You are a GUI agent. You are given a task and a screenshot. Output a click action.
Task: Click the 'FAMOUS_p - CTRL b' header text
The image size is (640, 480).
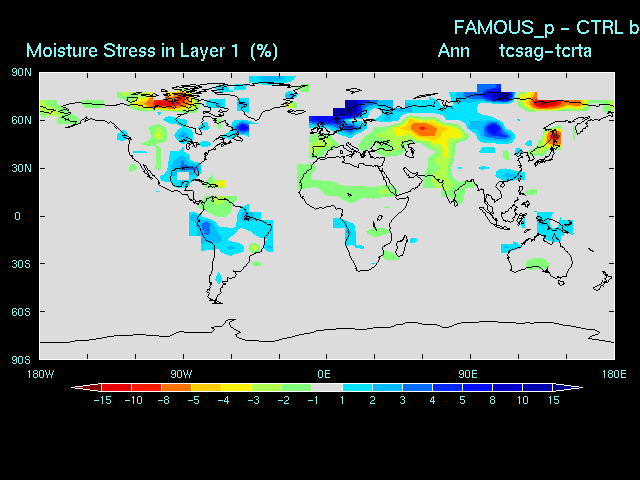click(546, 28)
